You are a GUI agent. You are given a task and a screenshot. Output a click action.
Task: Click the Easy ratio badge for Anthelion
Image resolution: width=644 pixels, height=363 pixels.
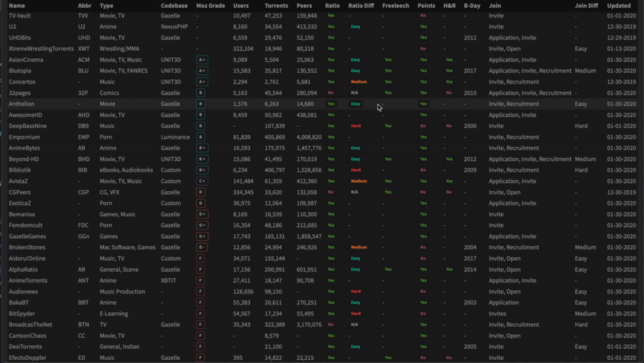click(x=355, y=104)
